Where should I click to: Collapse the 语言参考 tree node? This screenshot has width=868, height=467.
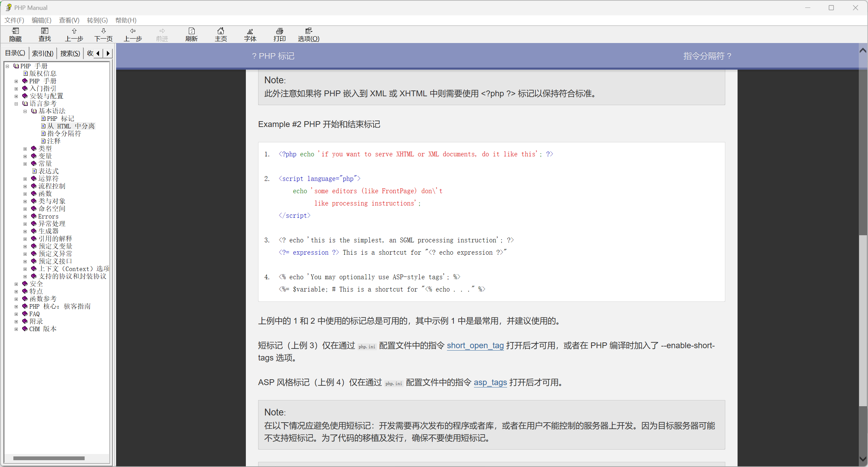pos(16,104)
